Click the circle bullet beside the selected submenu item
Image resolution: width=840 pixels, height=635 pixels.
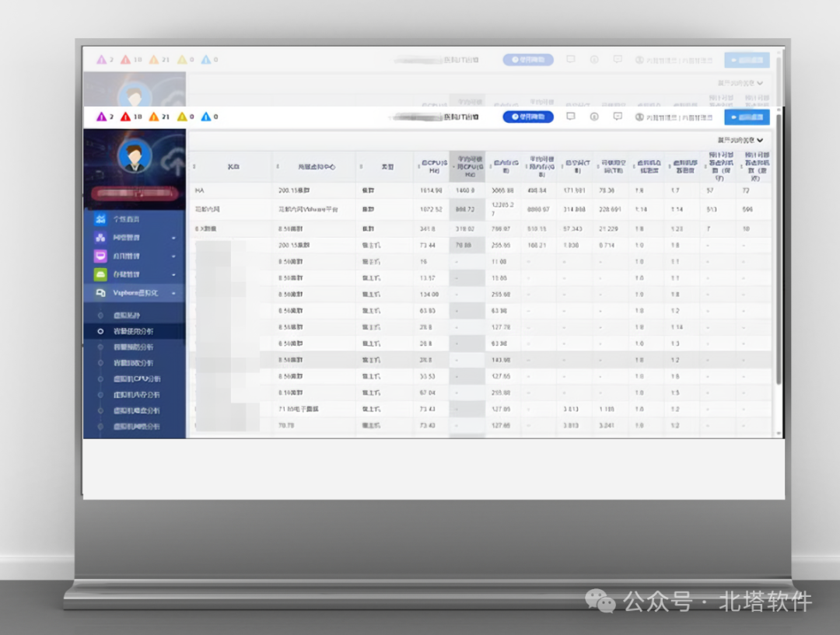(x=100, y=331)
